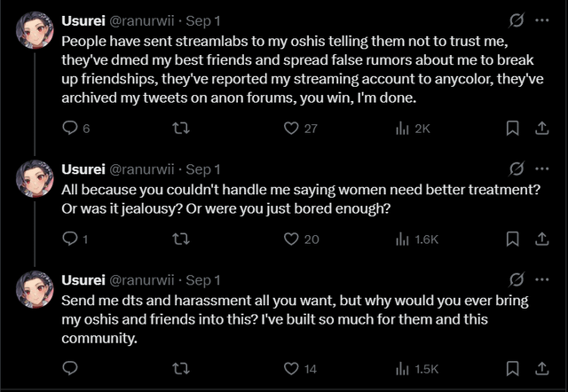Screen dimensions: 568x392
Task: Retweet the first tweet about oshis
Action: (180, 129)
